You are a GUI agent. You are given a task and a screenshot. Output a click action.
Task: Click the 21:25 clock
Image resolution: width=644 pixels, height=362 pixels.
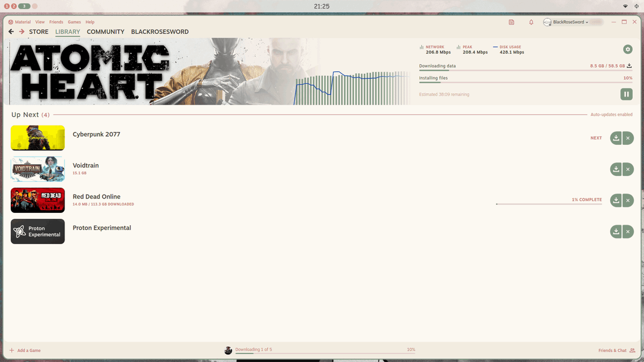click(x=321, y=6)
